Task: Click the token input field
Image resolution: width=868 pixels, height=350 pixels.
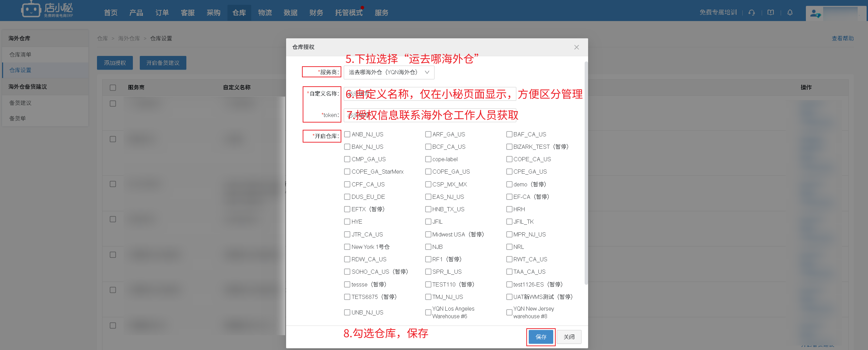Action: click(x=430, y=115)
